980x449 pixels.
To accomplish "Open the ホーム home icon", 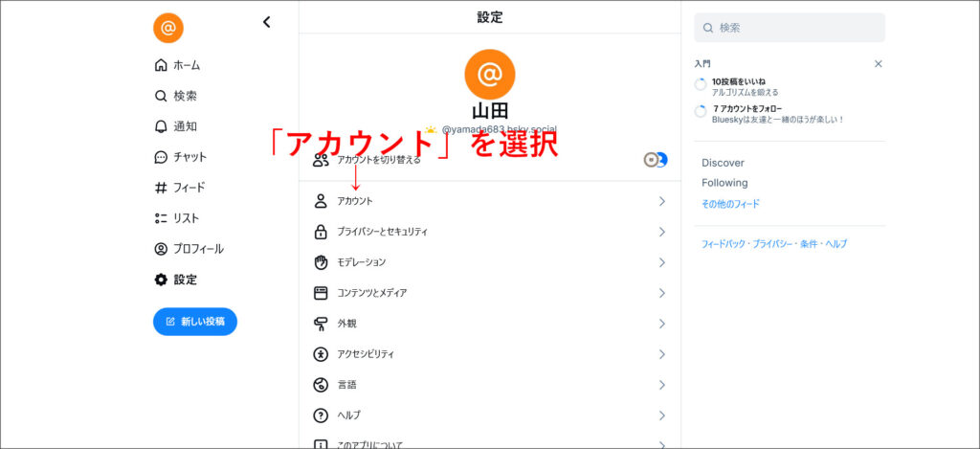I will (x=161, y=65).
